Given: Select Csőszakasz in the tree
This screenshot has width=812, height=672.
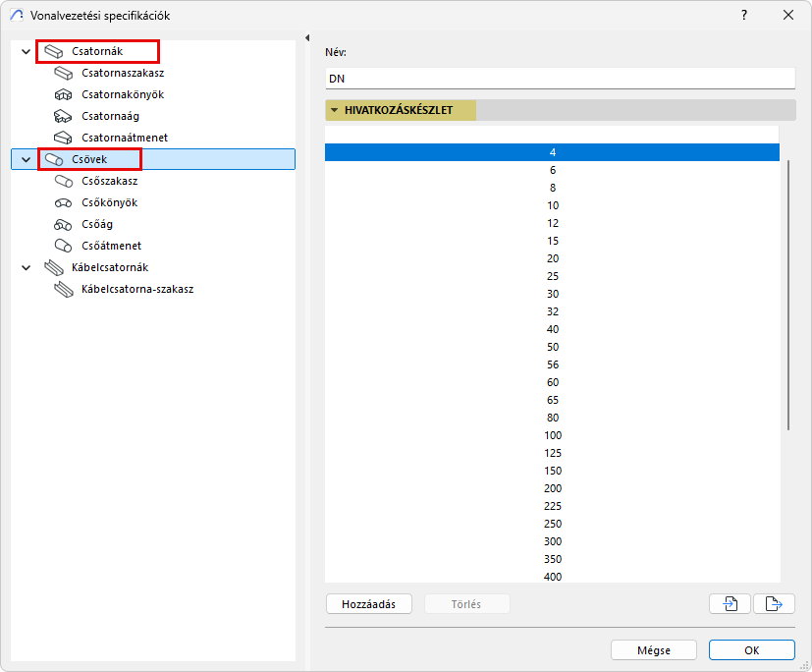Looking at the screenshot, I should (x=110, y=181).
